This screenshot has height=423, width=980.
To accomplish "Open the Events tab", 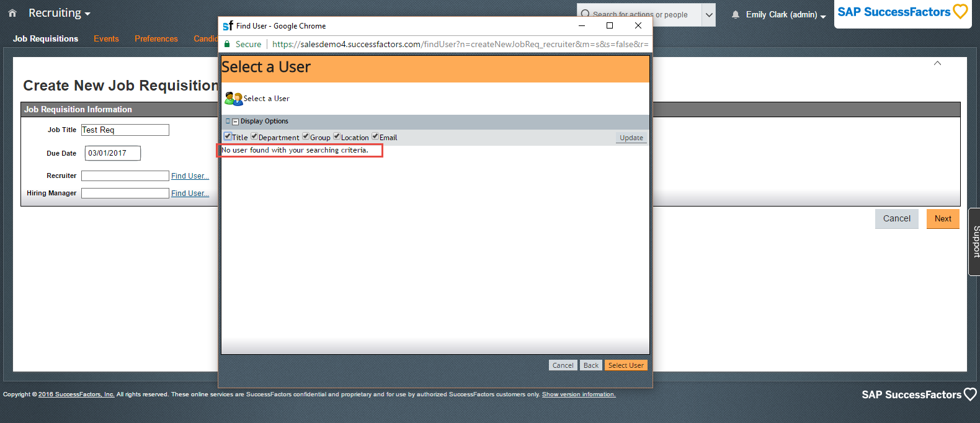I will (106, 38).
